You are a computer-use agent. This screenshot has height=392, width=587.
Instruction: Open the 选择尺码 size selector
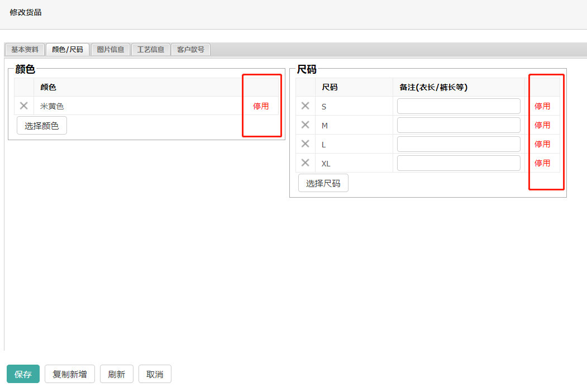(x=323, y=183)
